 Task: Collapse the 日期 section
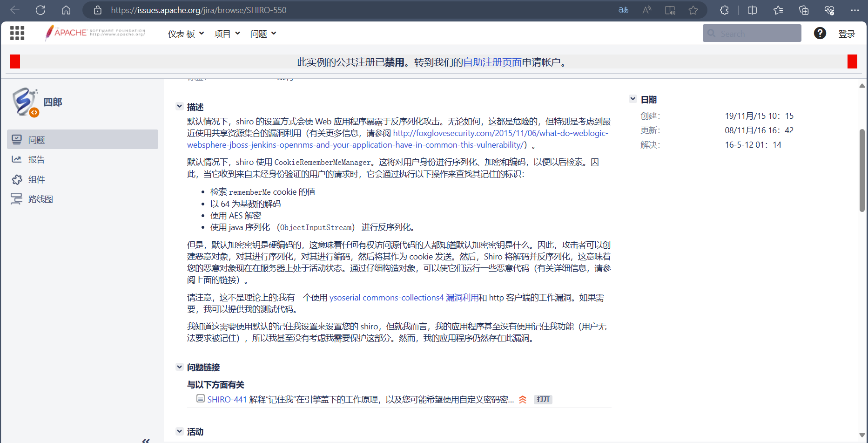[633, 99]
